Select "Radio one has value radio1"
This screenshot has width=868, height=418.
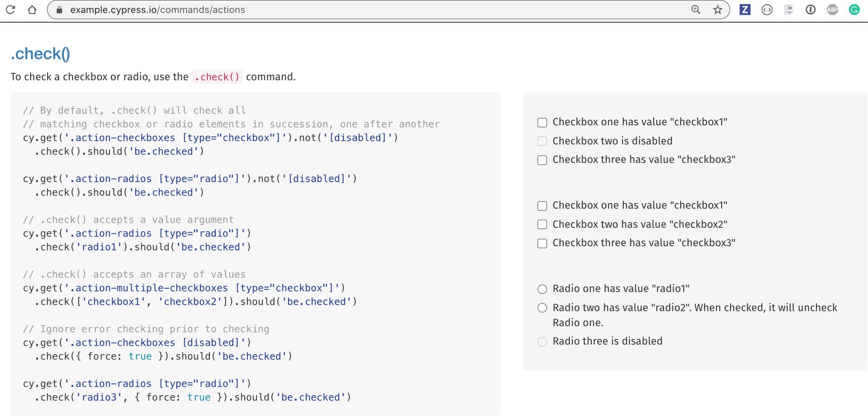tap(542, 289)
